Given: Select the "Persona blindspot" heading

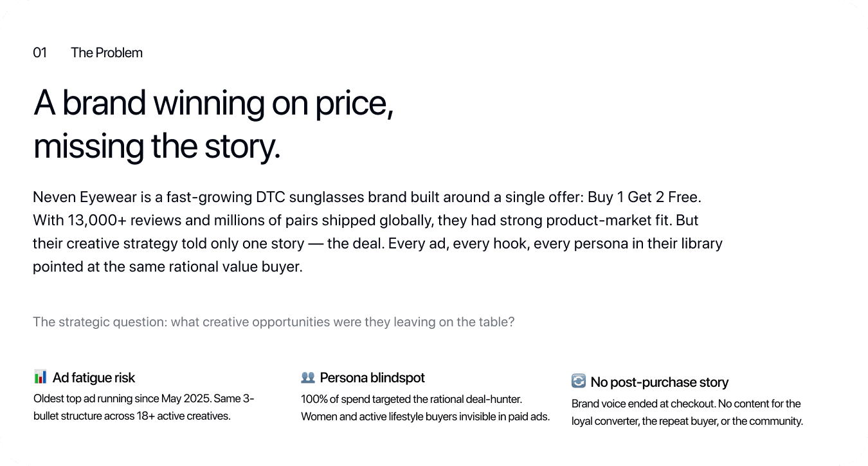Looking at the screenshot, I should pyautogui.click(x=372, y=378).
